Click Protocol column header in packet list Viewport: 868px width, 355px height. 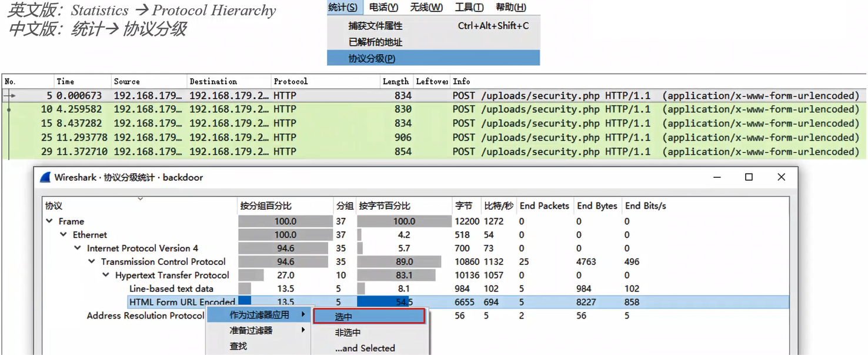point(325,81)
